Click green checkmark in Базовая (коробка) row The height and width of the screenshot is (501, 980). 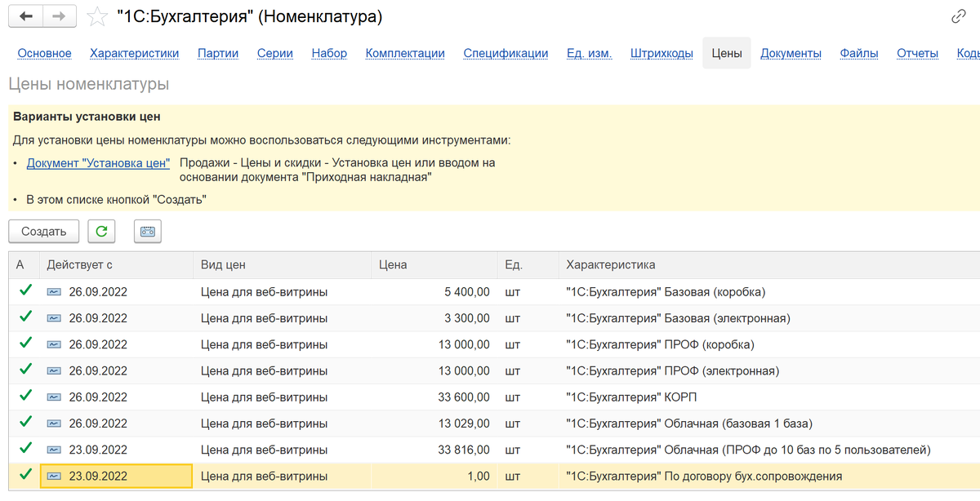click(x=25, y=290)
